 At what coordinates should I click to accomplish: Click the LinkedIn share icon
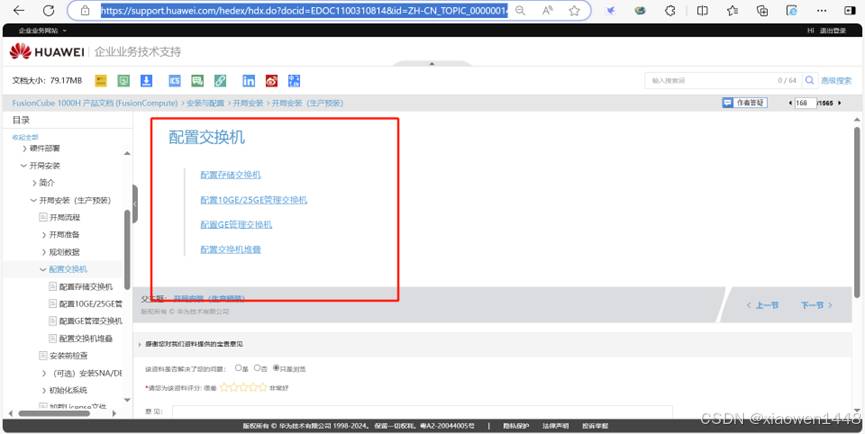pyautogui.click(x=248, y=81)
